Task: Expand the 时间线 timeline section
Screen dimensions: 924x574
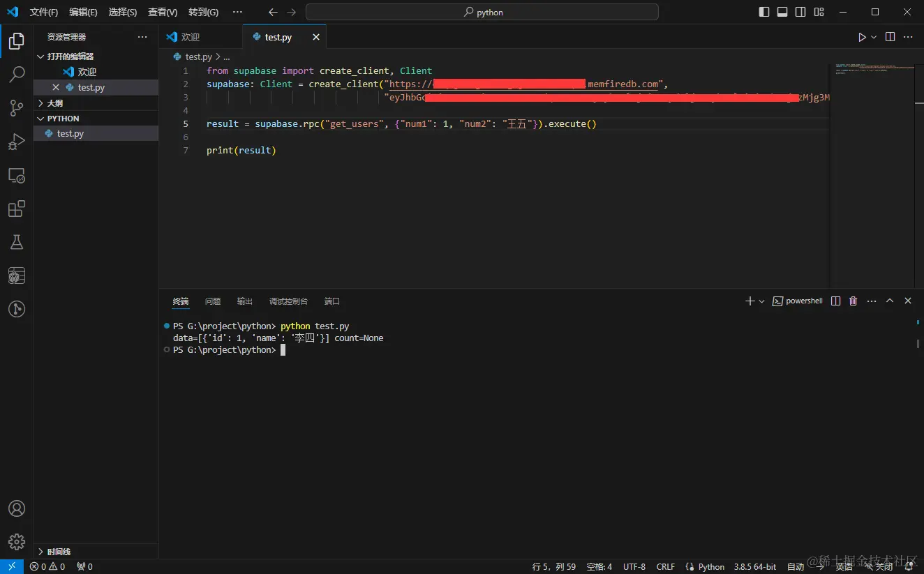Action: [96, 551]
